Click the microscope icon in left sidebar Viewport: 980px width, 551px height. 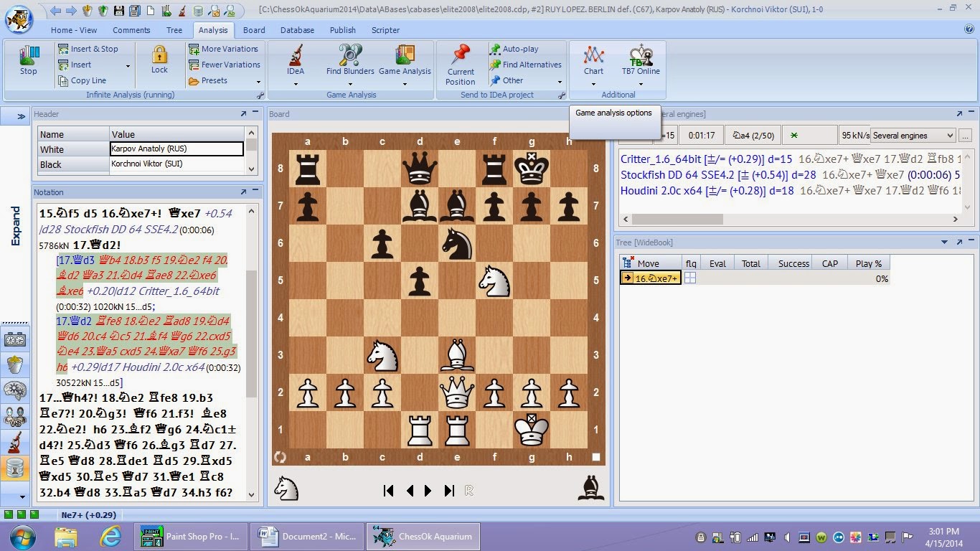click(x=15, y=442)
